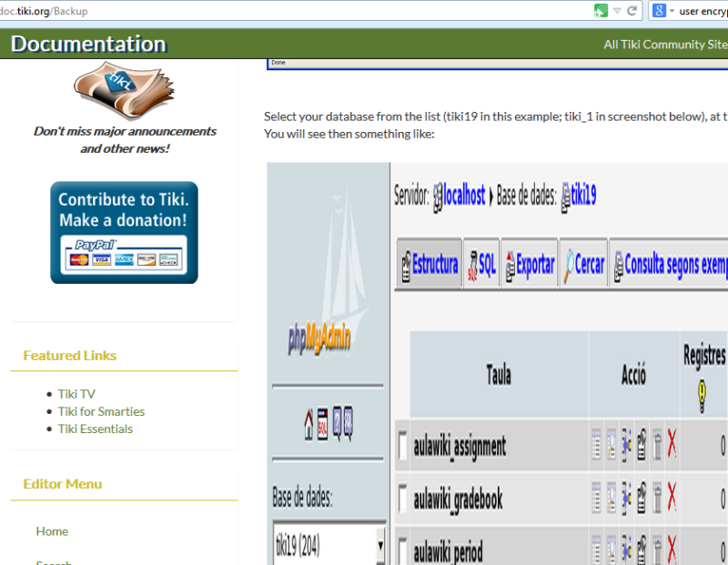Click Insert icon for aulawiki_assignment
Viewport: 728px width, 565px height.
626,445
